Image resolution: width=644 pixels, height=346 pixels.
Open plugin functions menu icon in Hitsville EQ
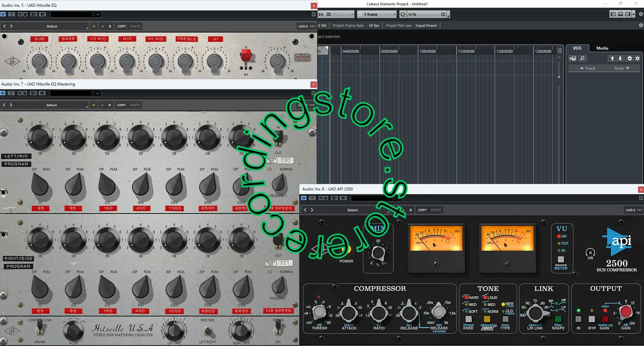click(42, 14)
